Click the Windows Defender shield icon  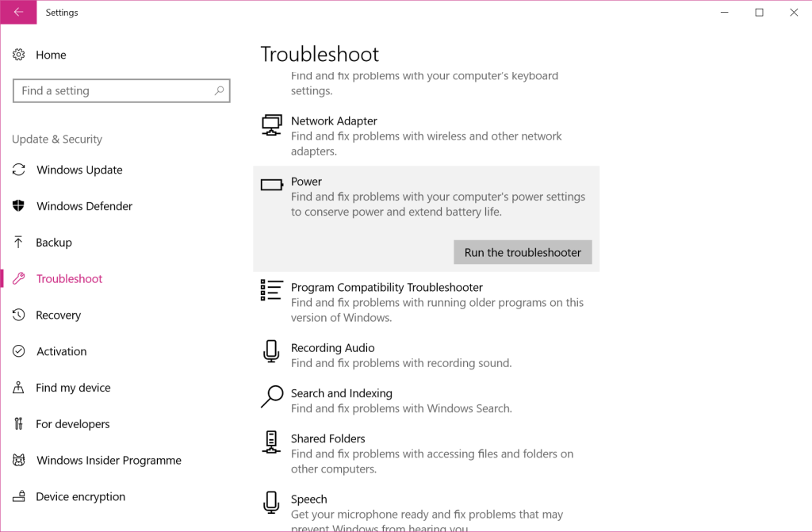click(x=19, y=205)
